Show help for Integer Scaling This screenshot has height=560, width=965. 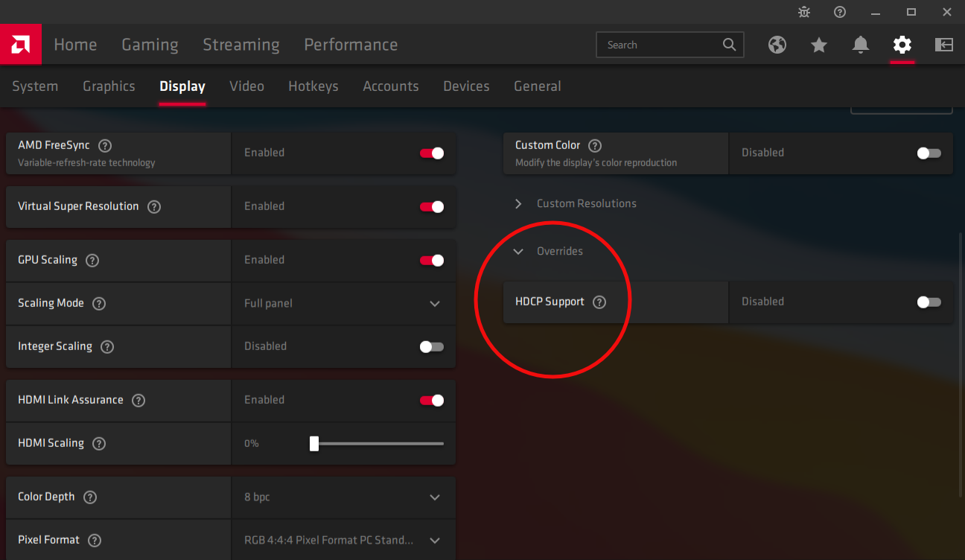(x=107, y=347)
